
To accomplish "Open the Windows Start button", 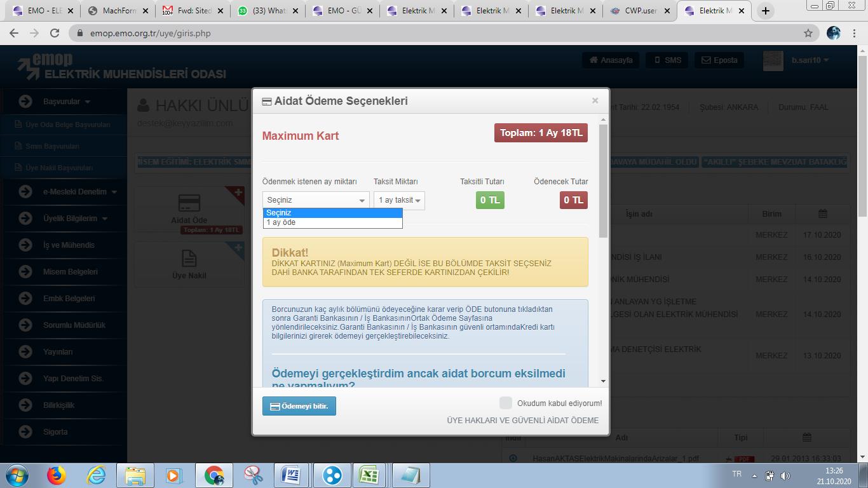I will 17,475.
